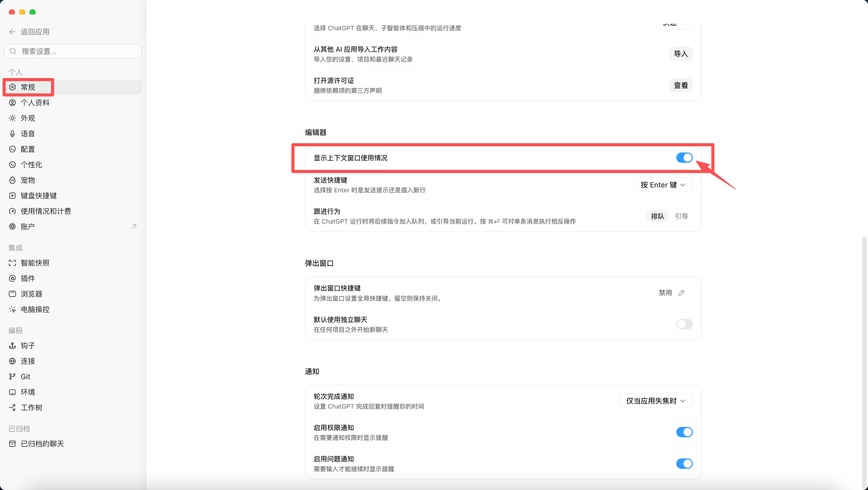868x490 pixels.
Task: Click the 弹出窗口快捷键 title
Action: tap(337, 288)
